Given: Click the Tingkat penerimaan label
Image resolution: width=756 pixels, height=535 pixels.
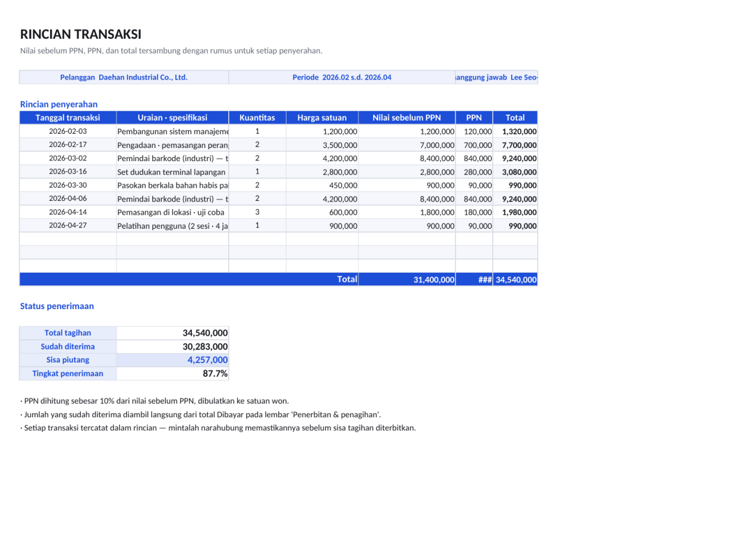Looking at the screenshot, I should click(x=68, y=373).
